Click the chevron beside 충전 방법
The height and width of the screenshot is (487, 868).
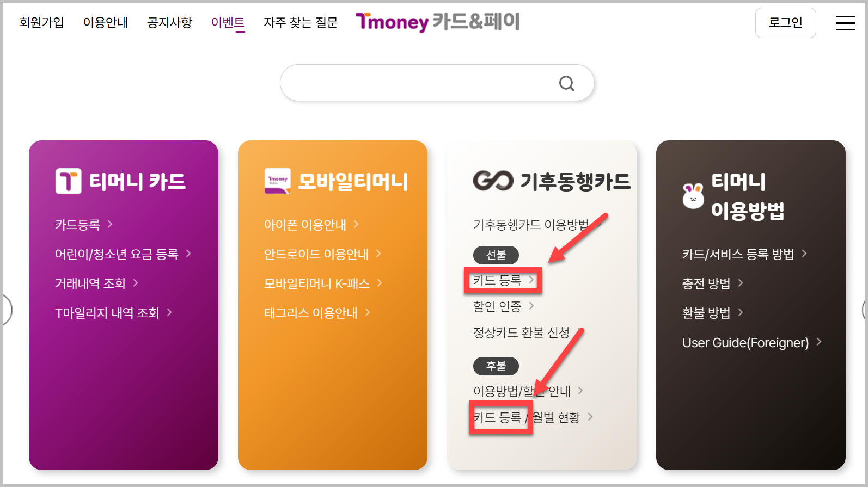point(741,283)
